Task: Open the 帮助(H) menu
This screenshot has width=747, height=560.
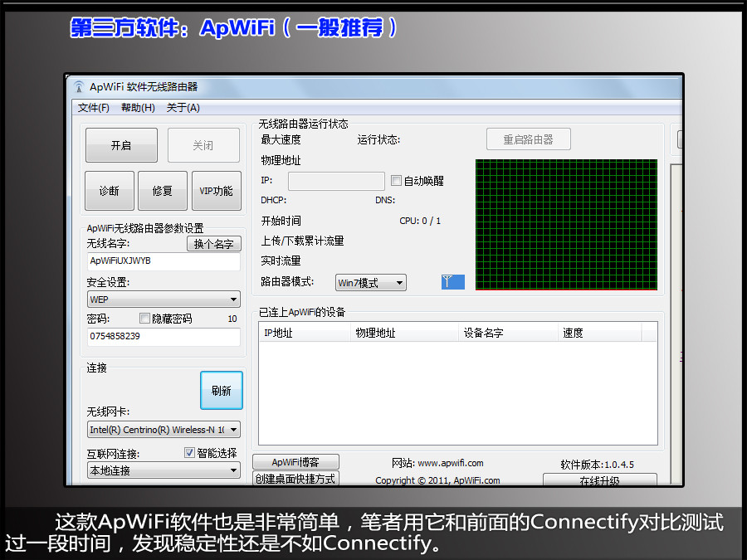Action: pyautogui.click(x=138, y=108)
